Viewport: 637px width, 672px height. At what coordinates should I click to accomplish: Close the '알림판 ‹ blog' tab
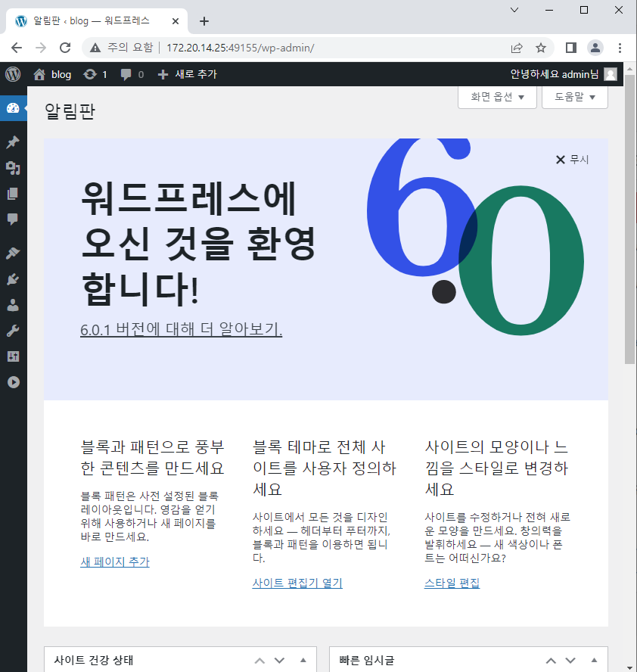click(x=176, y=21)
